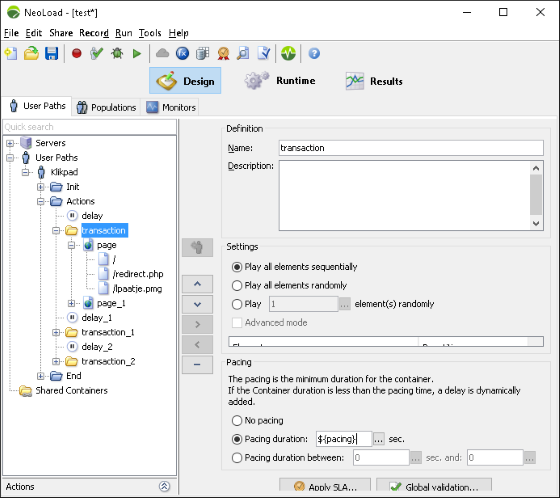This screenshot has height=498, width=560.
Task: Click the Pacing duration value field
Action: point(344,439)
